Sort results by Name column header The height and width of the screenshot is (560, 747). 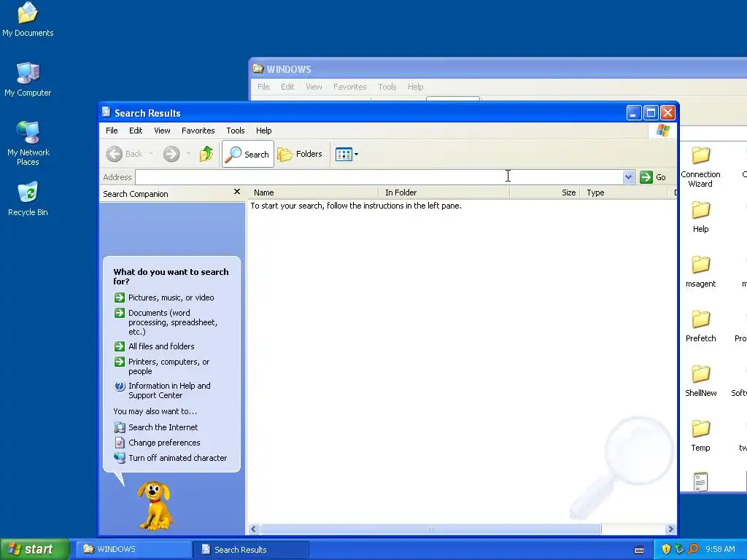click(314, 192)
